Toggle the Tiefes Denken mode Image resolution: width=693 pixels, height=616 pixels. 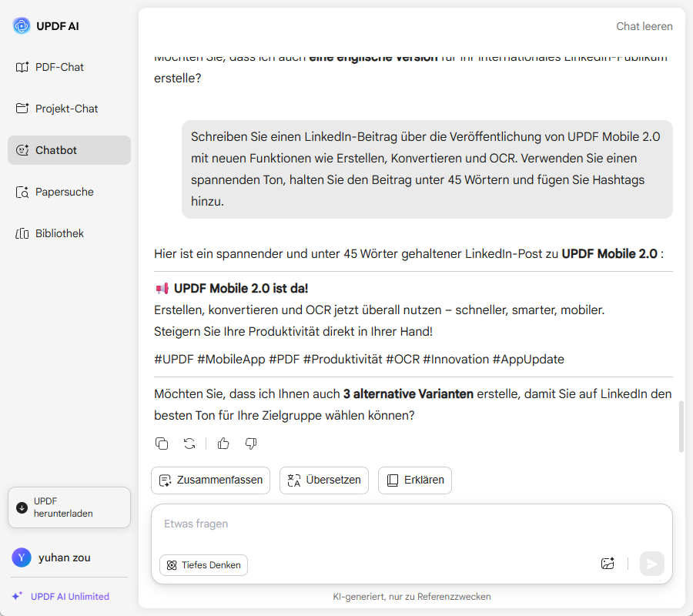[x=203, y=565]
